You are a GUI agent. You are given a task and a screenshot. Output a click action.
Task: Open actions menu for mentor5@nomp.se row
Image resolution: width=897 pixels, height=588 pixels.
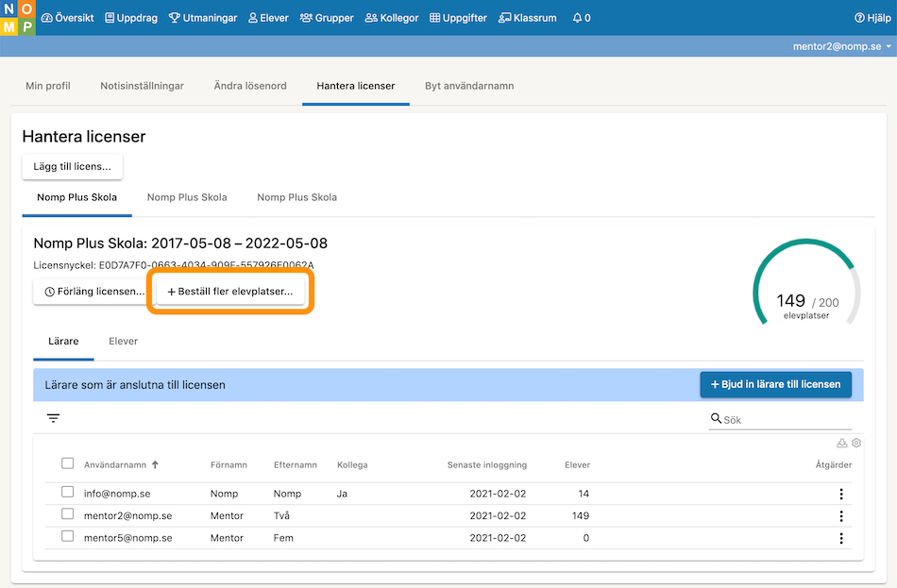tap(841, 539)
